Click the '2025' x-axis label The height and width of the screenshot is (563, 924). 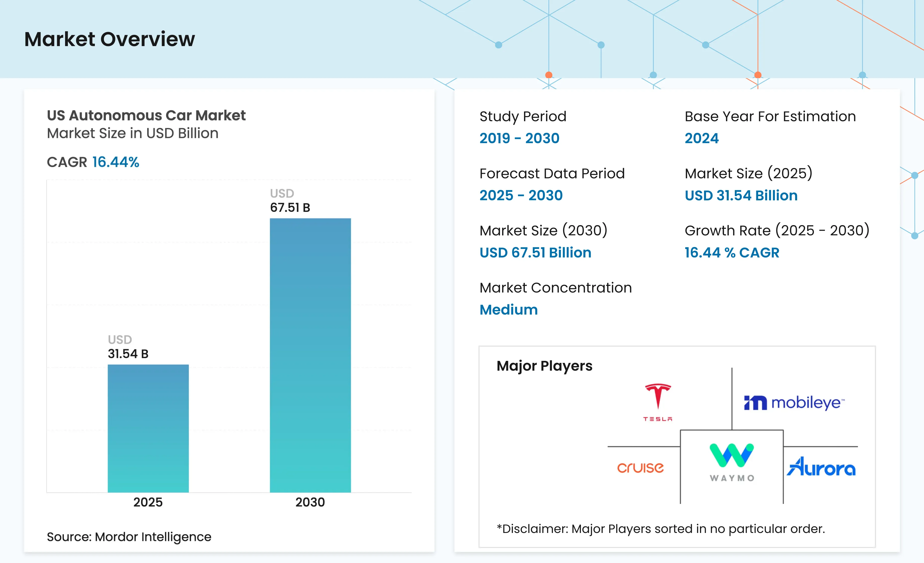point(148,502)
